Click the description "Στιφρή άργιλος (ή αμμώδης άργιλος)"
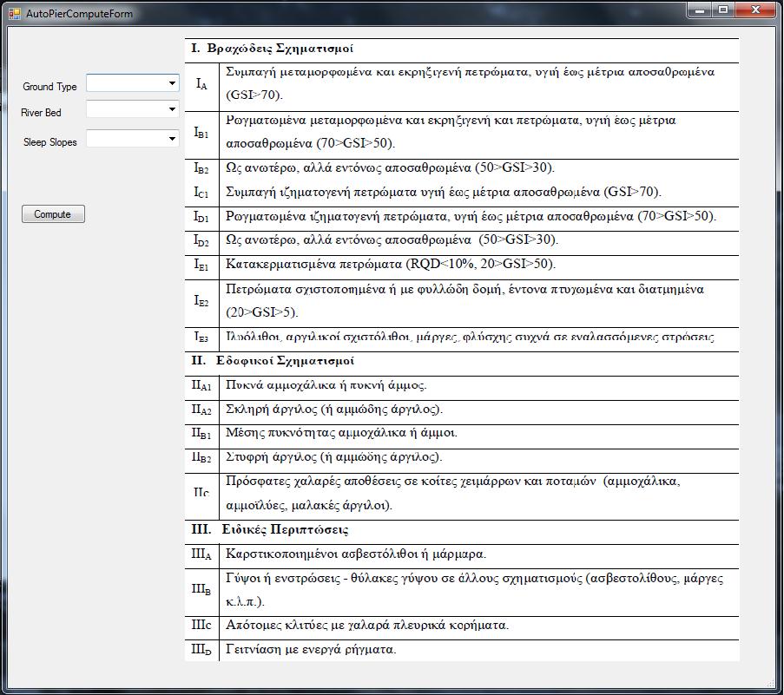 (334, 456)
